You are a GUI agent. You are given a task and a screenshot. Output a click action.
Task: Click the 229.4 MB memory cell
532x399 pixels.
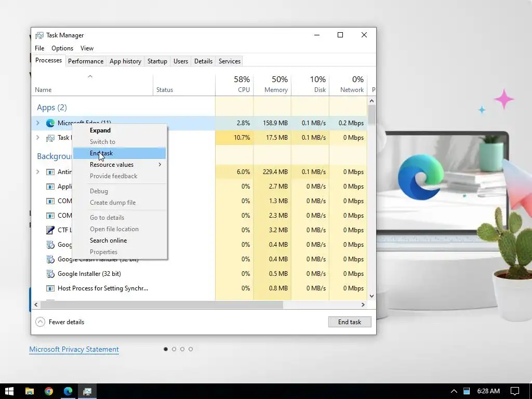click(272, 171)
